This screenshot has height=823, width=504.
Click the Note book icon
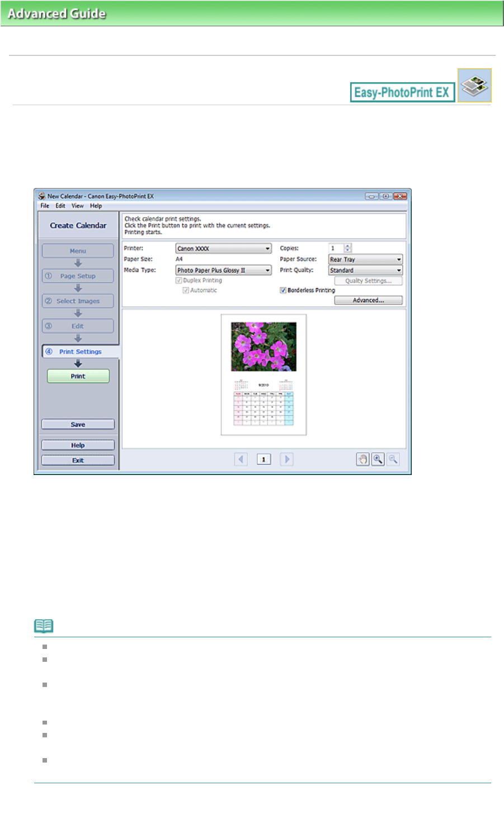point(44,626)
